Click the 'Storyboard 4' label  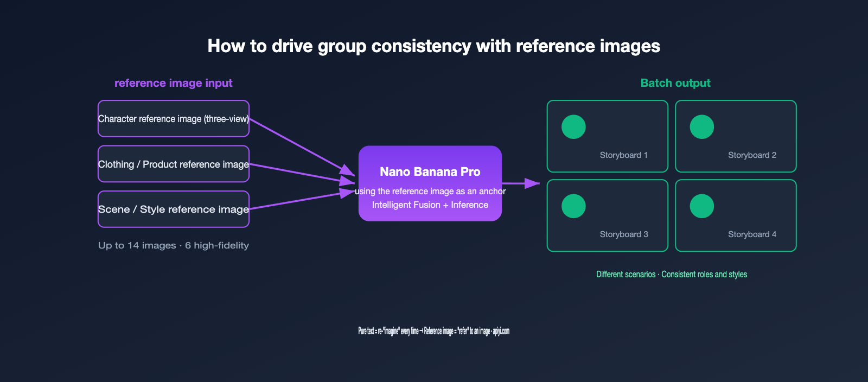(x=752, y=234)
